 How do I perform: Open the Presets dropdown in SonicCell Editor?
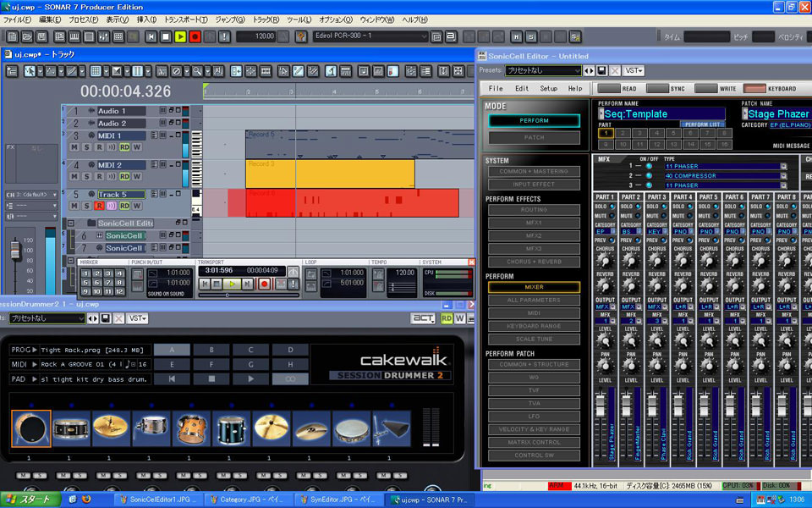point(579,71)
